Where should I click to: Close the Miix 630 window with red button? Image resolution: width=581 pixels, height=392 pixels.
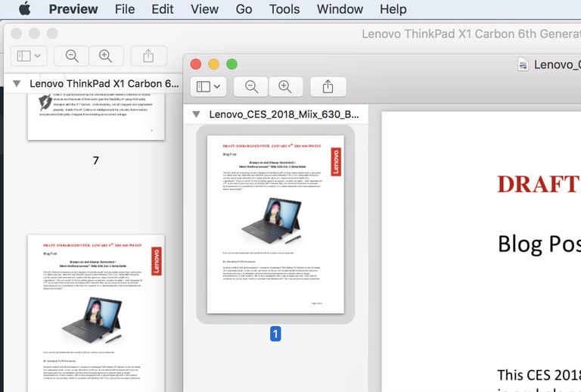click(x=196, y=64)
